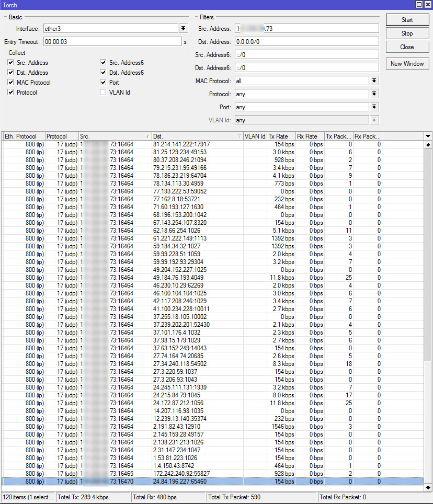Toggle the Dst. Address checkbox

click(10, 72)
